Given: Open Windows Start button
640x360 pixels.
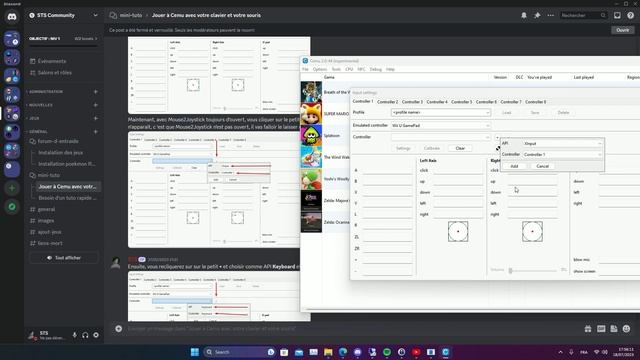Looking at the screenshot, I should pos(195,352).
